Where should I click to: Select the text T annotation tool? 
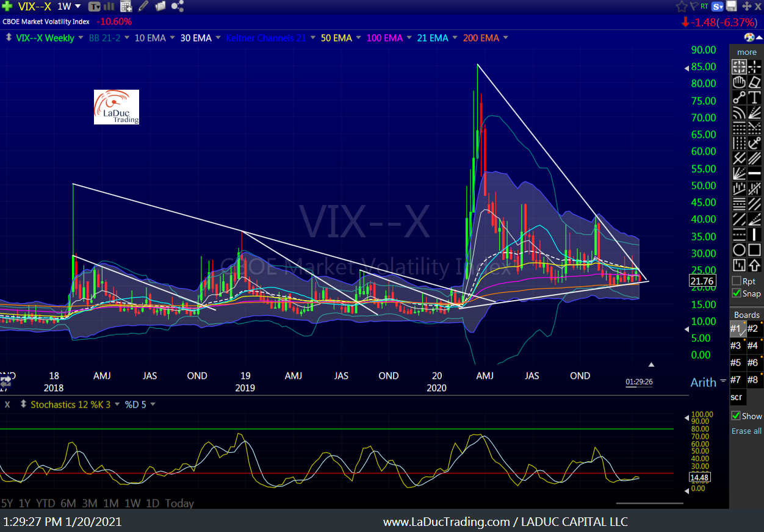(754, 97)
